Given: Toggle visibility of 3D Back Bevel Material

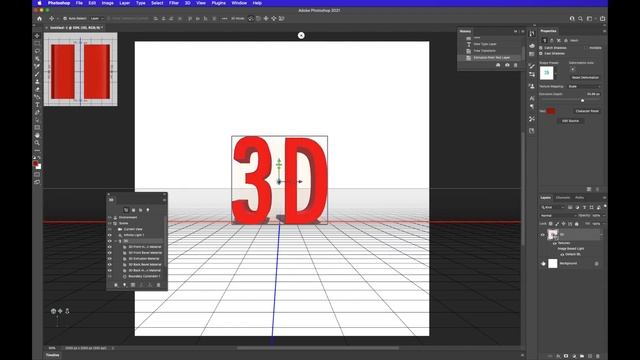Looking at the screenshot, I should pyautogui.click(x=109, y=264).
